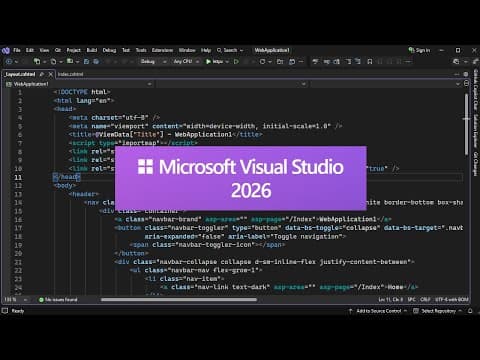This screenshot has height=360, width=480.
Task: Close the _Layout.cshtml tab
Action: (51, 74)
